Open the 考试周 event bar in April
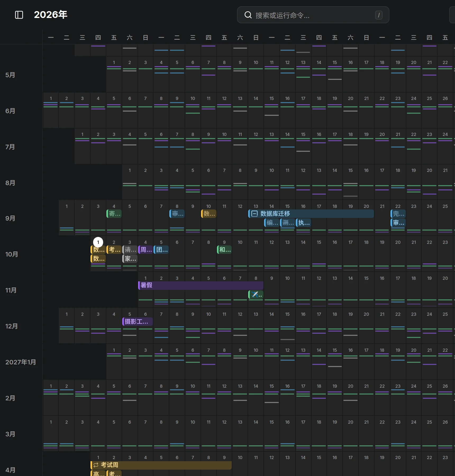Viewport: 455px width, 476px height. 161,465
